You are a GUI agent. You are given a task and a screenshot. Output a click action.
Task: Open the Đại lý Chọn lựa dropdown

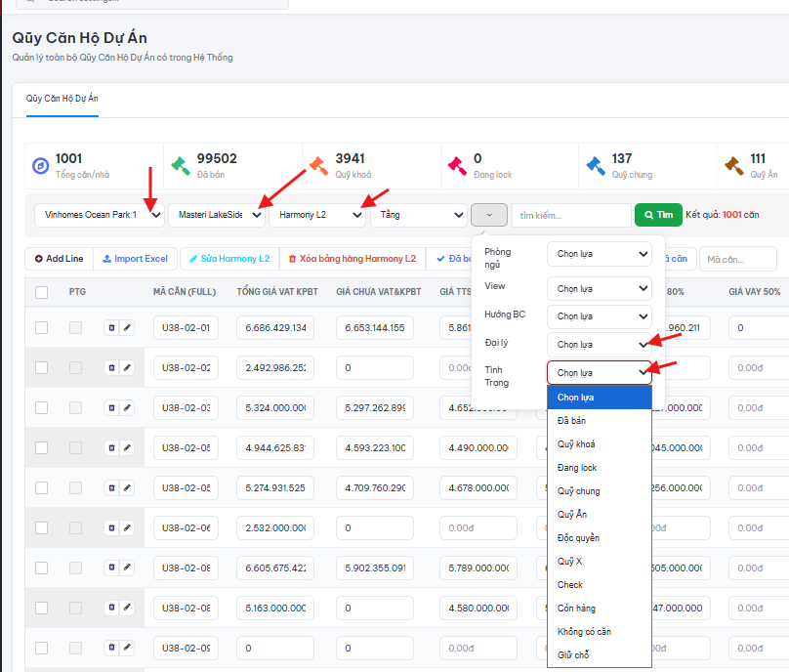[600, 345]
